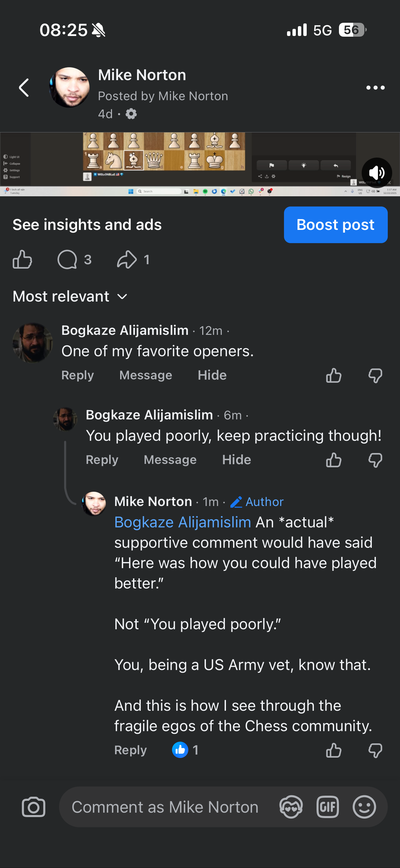Click the Boost post button
Viewport: 400px width, 868px height.
click(x=336, y=225)
